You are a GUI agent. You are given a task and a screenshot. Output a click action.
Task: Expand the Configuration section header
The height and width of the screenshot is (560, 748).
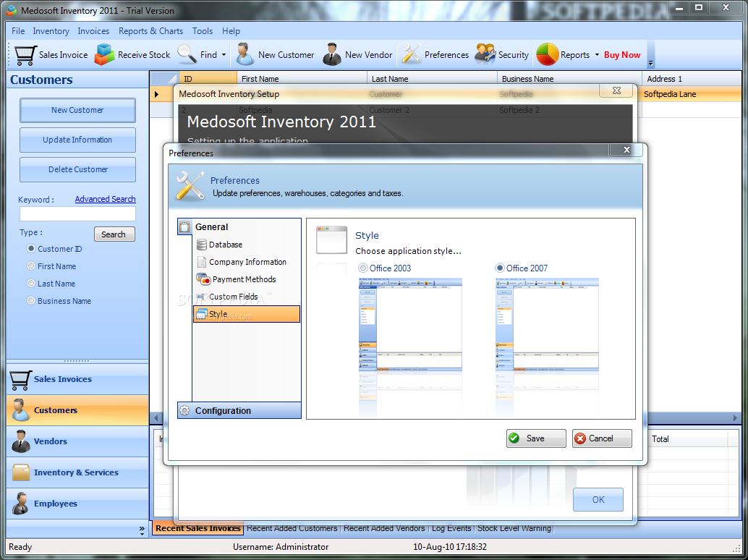pyautogui.click(x=239, y=411)
